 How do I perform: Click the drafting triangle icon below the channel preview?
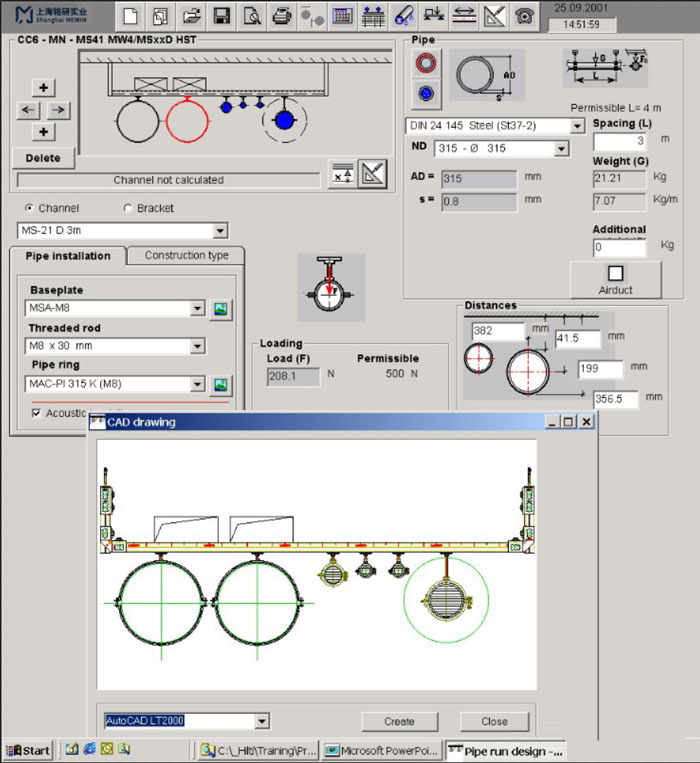[x=373, y=174]
